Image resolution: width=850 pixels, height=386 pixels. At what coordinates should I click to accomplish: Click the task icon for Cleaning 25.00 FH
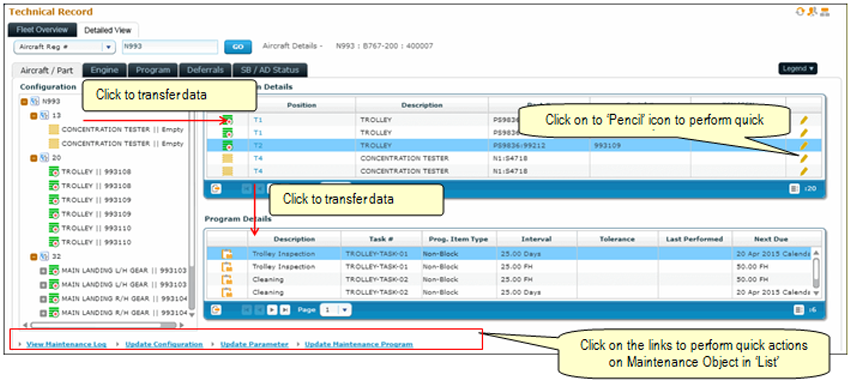227,279
